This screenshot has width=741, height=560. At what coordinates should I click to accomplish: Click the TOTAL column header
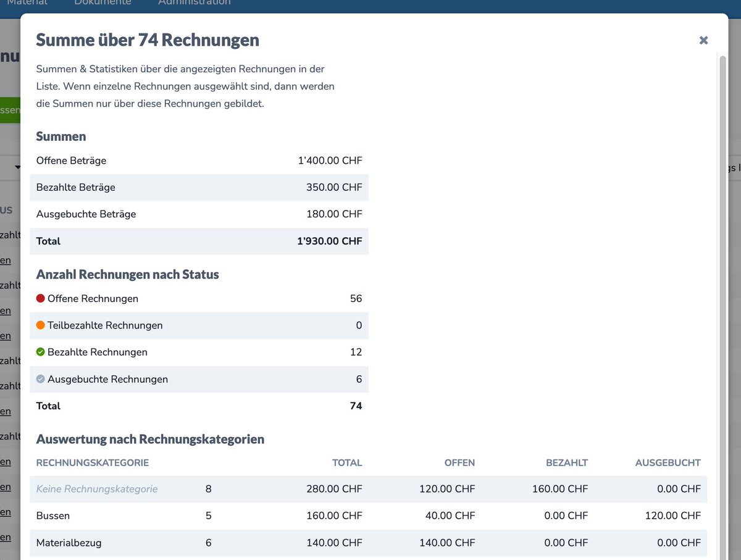347,462
